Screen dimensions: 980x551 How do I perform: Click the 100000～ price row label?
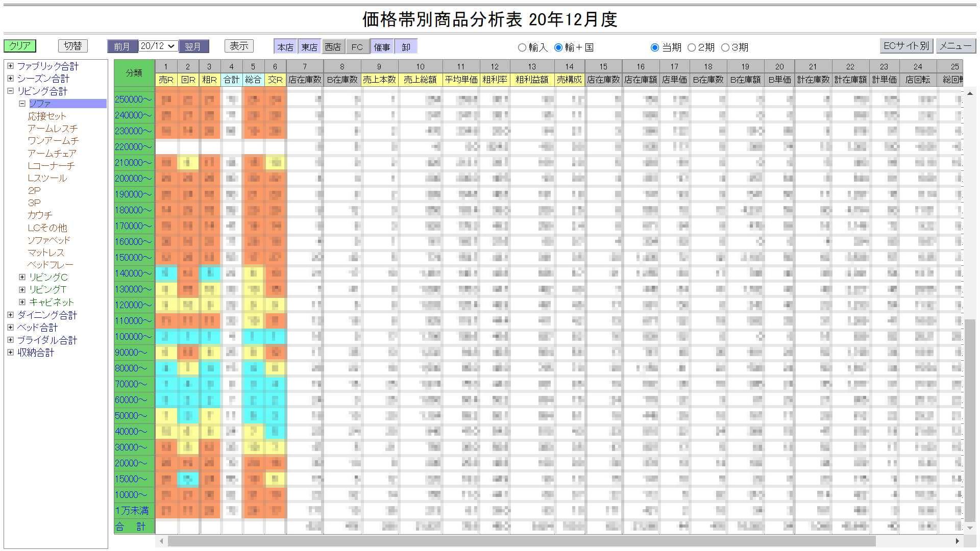click(134, 337)
